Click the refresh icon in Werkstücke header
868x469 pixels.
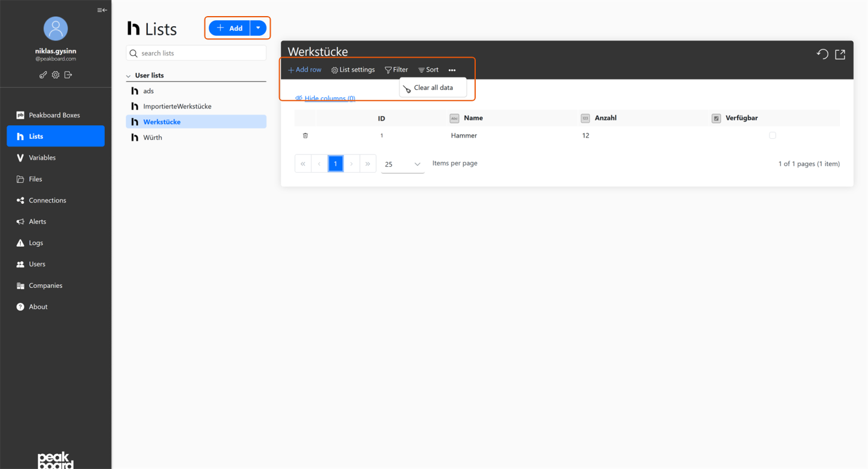pyautogui.click(x=822, y=54)
